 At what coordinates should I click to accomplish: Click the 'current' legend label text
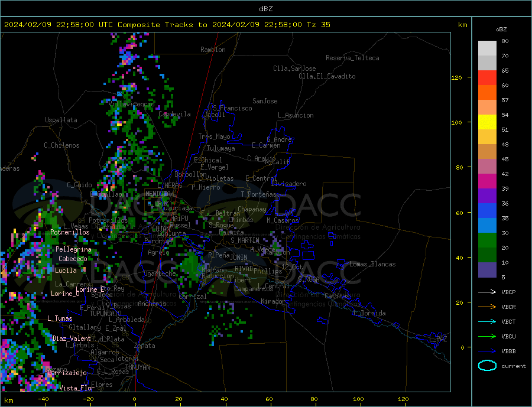tap(514, 366)
